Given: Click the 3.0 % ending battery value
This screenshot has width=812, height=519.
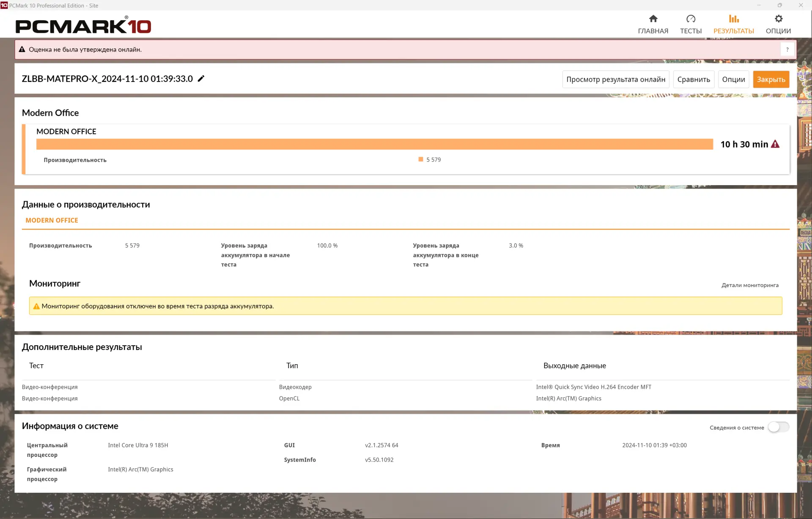Looking at the screenshot, I should (x=516, y=246).
